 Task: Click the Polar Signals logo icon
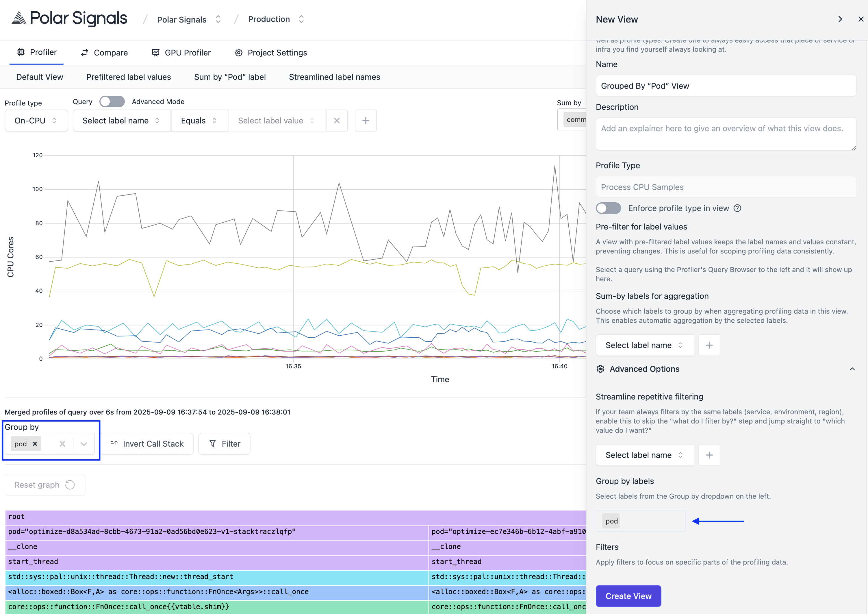click(19, 18)
